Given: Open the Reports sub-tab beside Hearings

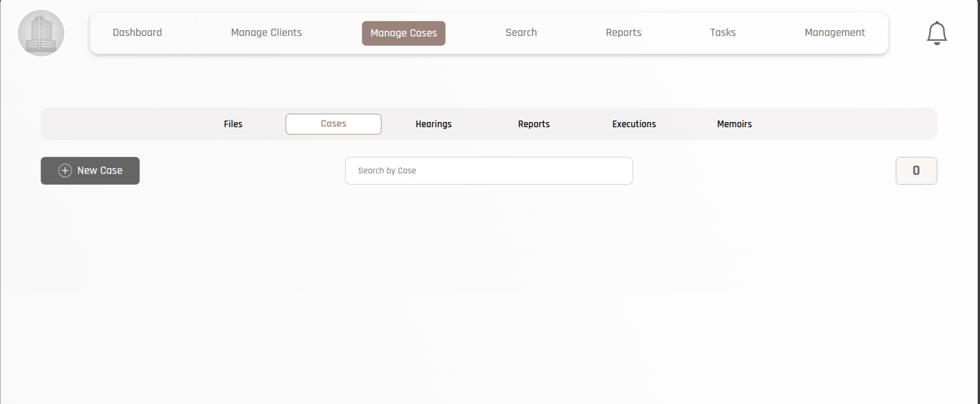Looking at the screenshot, I should click(x=534, y=124).
